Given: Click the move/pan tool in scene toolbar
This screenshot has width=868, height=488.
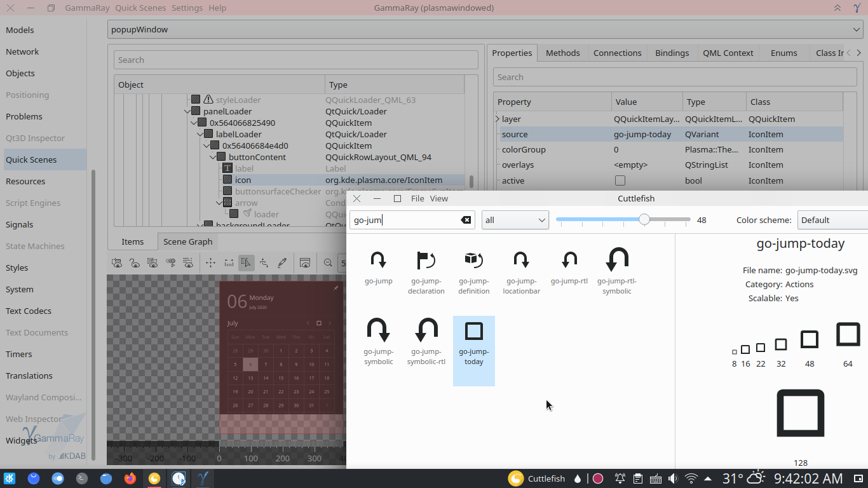Looking at the screenshot, I should click(x=210, y=262).
